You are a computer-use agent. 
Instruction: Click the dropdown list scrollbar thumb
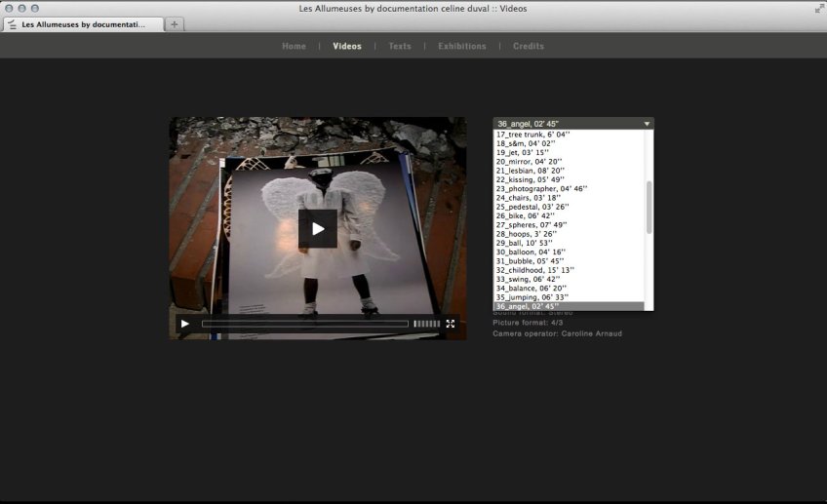tap(649, 208)
